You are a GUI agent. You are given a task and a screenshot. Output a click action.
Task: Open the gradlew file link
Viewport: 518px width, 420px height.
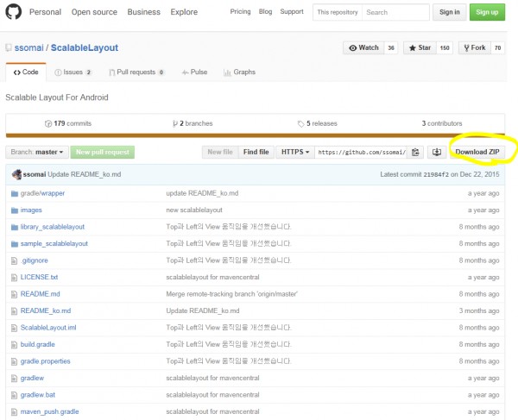tap(32, 378)
